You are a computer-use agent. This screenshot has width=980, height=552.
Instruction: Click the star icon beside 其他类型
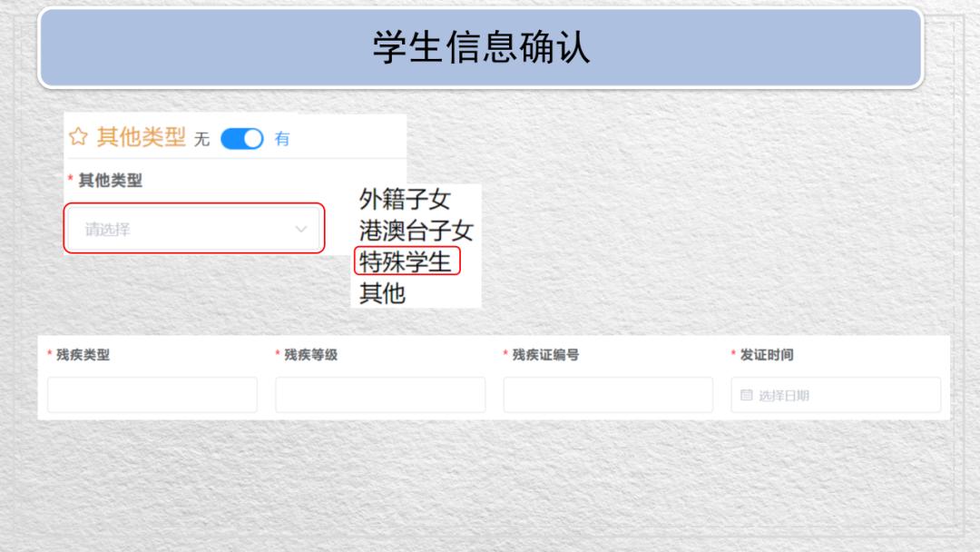click(78, 136)
